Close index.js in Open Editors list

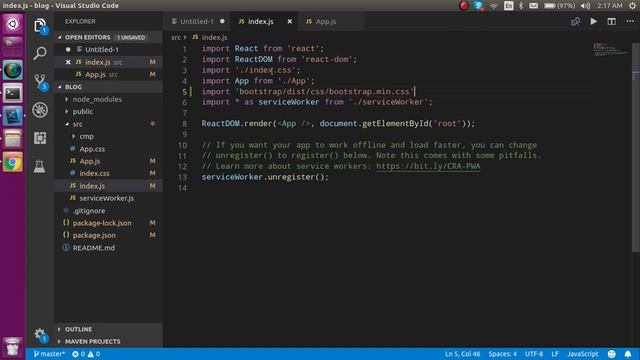coord(68,62)
